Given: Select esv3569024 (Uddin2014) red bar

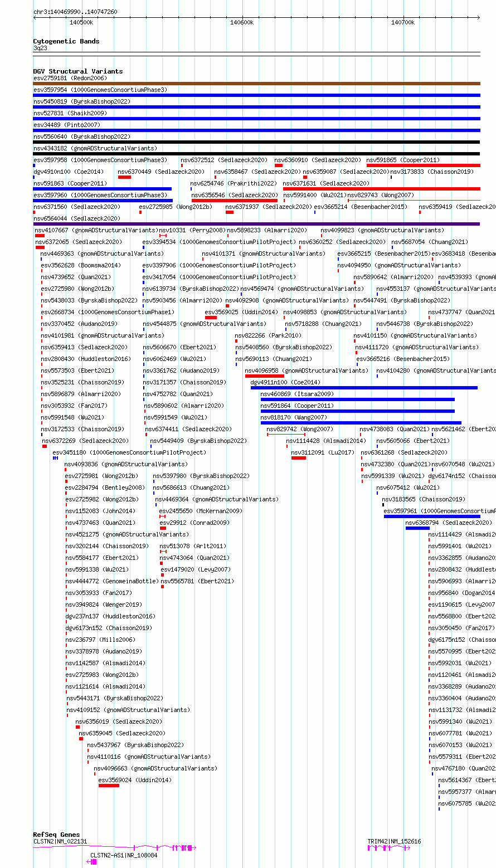Looking at the screenshot, I should [109, 786].
